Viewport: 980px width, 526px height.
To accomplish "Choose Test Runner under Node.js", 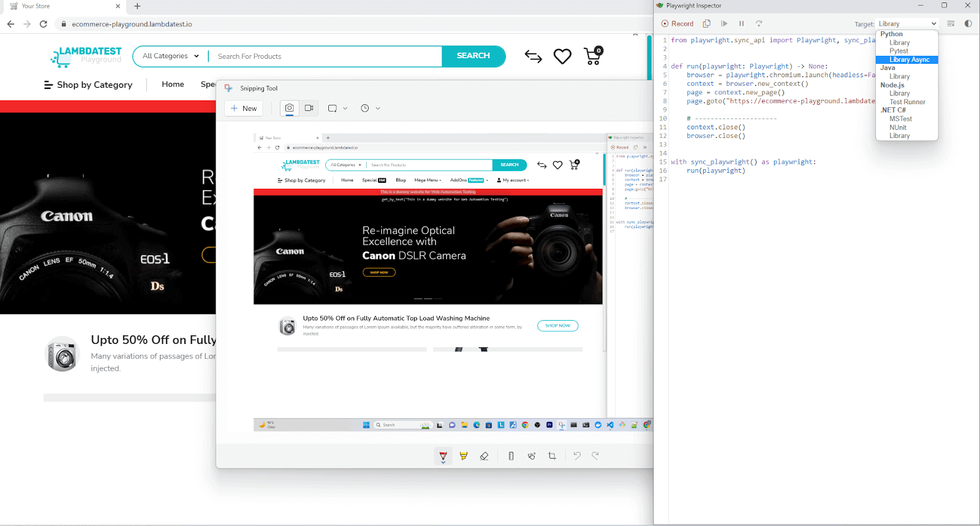I will coord(907,102).
